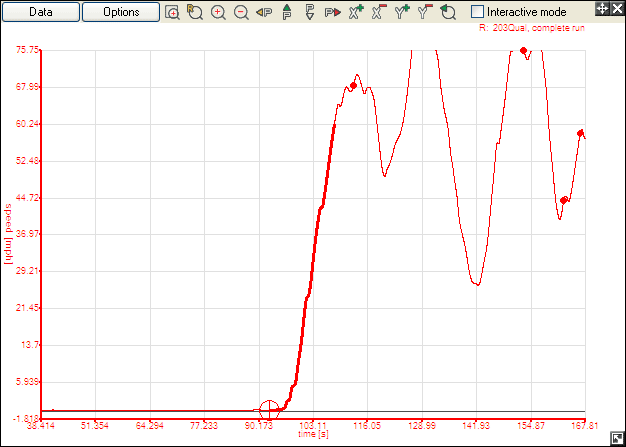Close the chart panel
Screen dimensions: 626x447
point(615,9)
